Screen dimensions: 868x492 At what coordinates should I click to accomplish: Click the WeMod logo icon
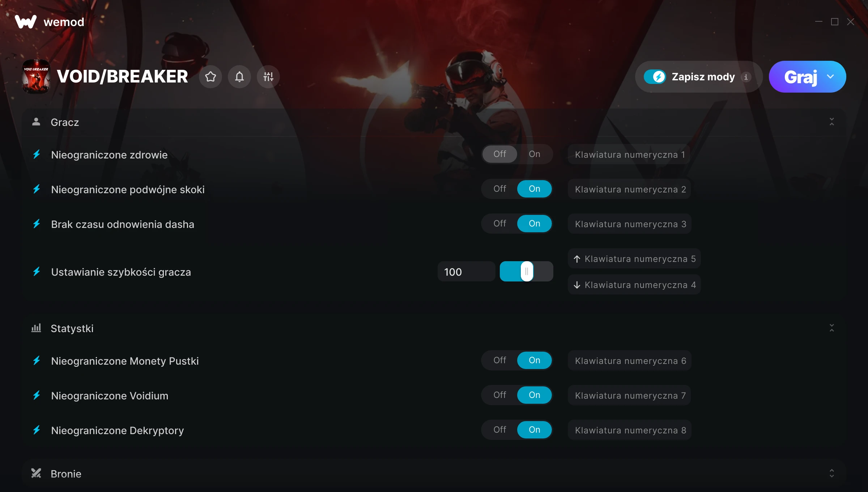pos(26,22)
